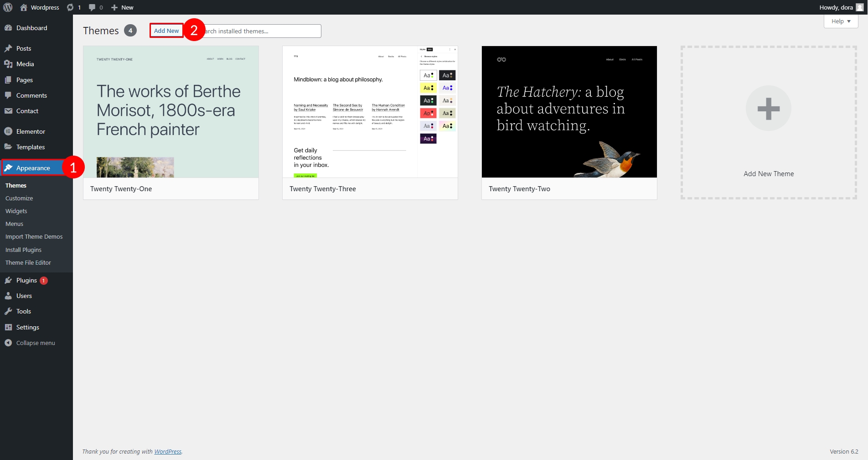This screenshot has height=460, width=868.
Task: Click the Posts pushpin icon in sidebar
Action: pos(8,48)
